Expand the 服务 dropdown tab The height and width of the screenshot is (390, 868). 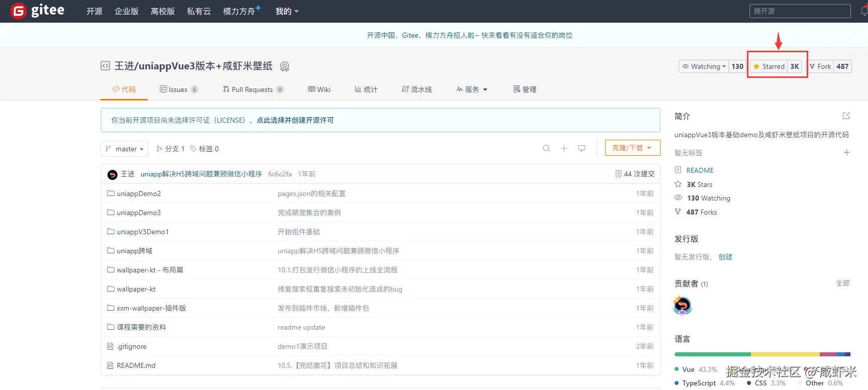tap(472, 89)
